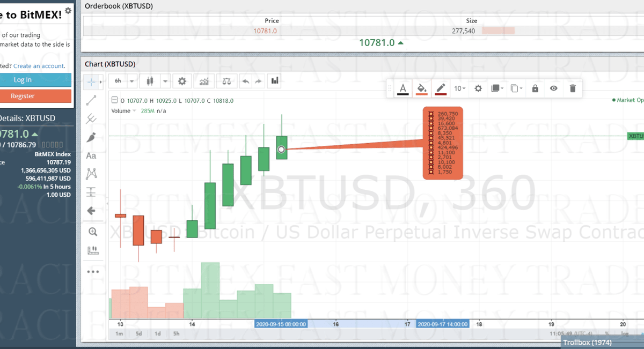Click the Market Open status label
The height and width of the screenshot is (349, 644).
pos(628,100)
